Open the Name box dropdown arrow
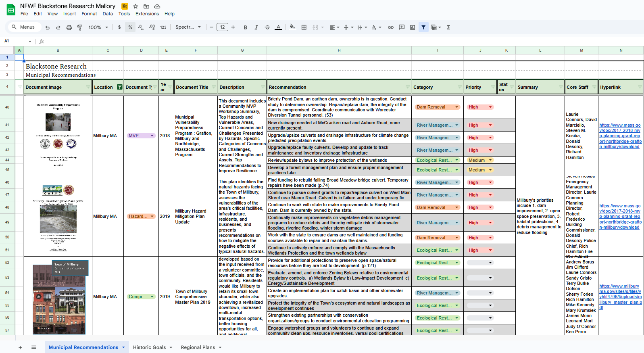 click(x=30, y=41)
